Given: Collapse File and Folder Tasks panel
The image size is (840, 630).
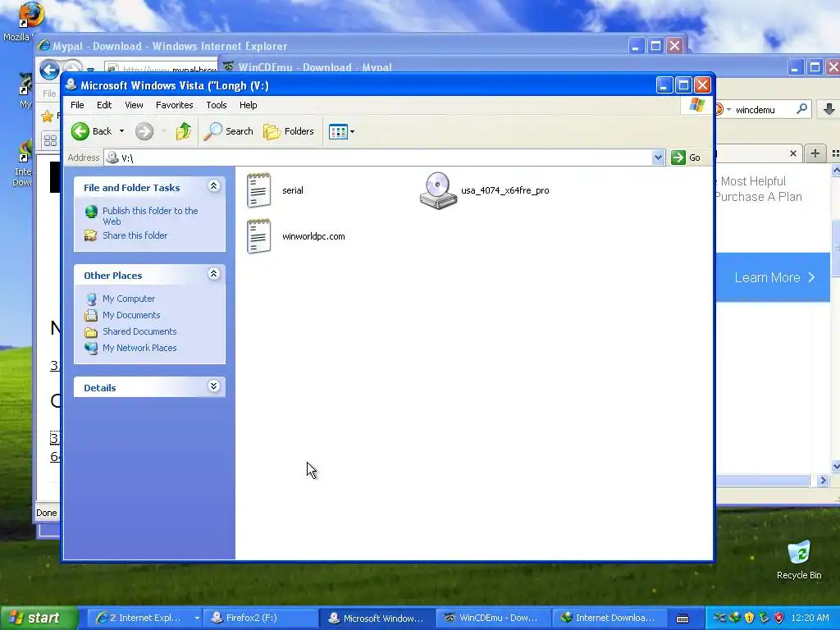Looking at the screenshot, I should pyautogui.click(x=213, y=186).
